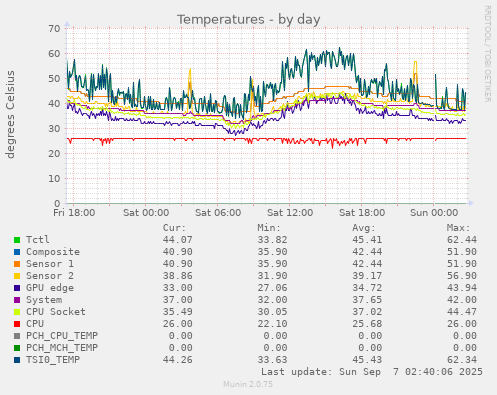This screenshot has width=497, height=395.
Task: Click the 'Sun 00:00' axis label
Action: point(434,213)
